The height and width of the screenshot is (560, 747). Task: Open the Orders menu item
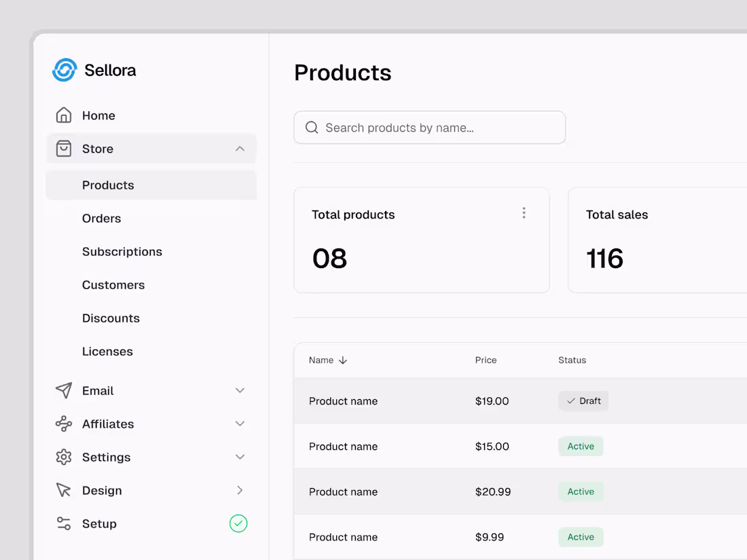[x=101, y=218]
